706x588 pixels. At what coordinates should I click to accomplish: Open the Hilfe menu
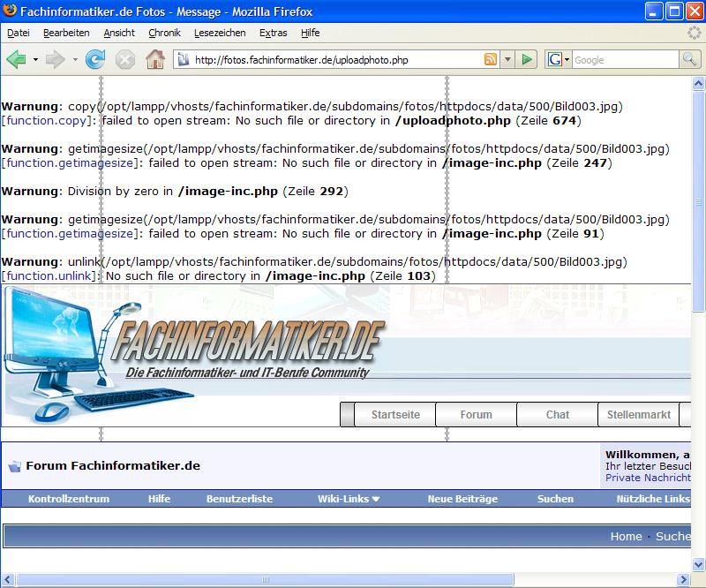coord(311,33)
